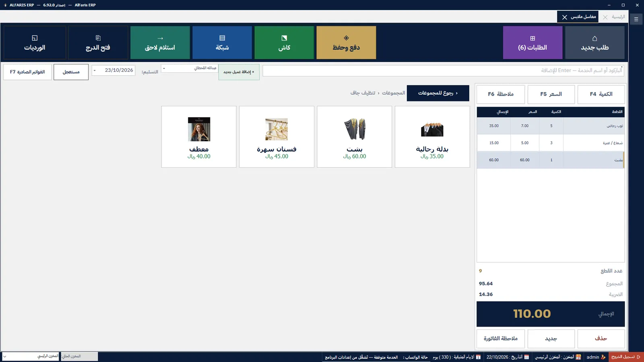Open الفواتير الصادرة F7 issued invoices
This screenshot has width=644, height=362.
coord(27,72)
